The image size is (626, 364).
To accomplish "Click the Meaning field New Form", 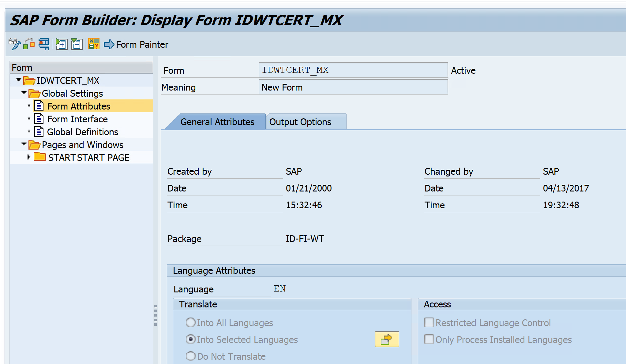I will point(353,87).
